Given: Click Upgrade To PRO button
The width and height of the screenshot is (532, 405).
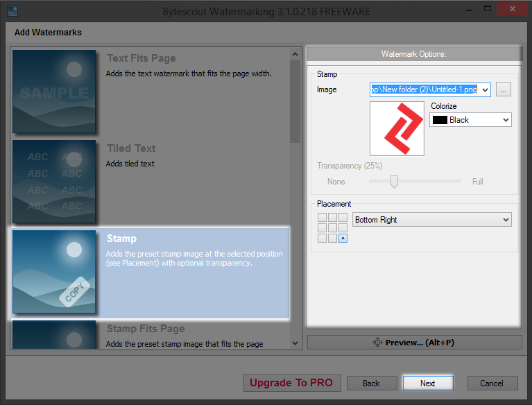Looking at the screenshot, I should [x=291, y=383].
